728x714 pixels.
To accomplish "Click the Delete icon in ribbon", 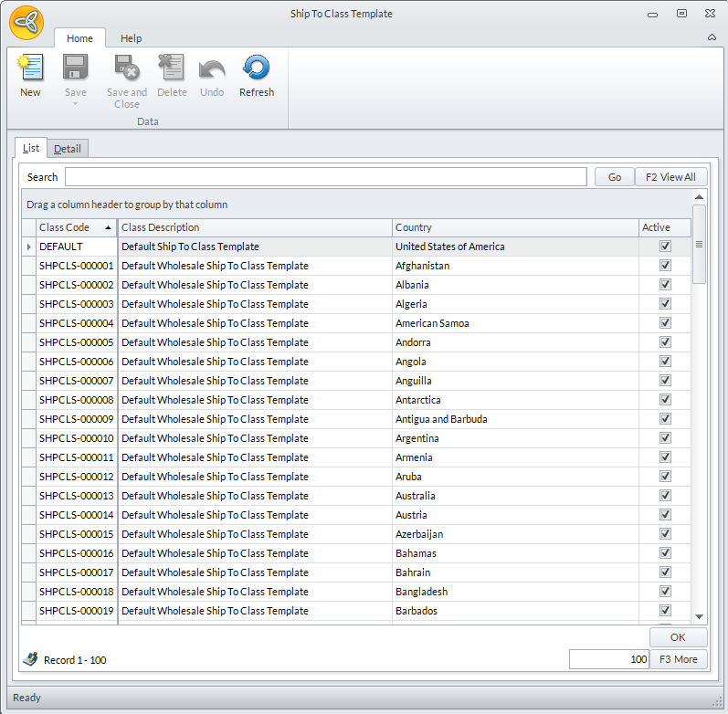I will [171, 68].
